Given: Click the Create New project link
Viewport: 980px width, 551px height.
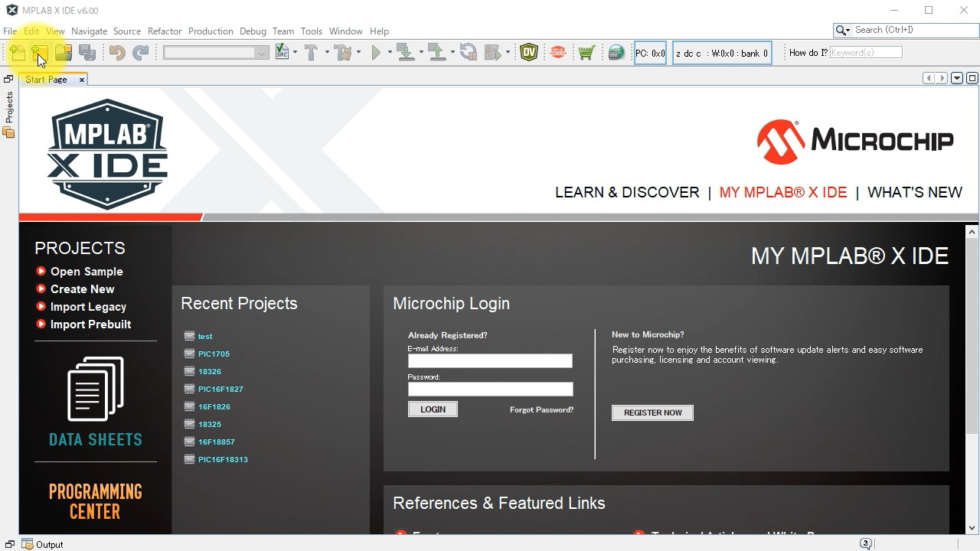Looking at the screenshot, I should [82, 289].
